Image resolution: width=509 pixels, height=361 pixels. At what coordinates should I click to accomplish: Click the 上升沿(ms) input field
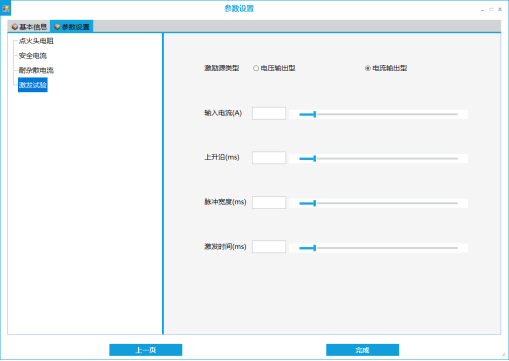269,158
